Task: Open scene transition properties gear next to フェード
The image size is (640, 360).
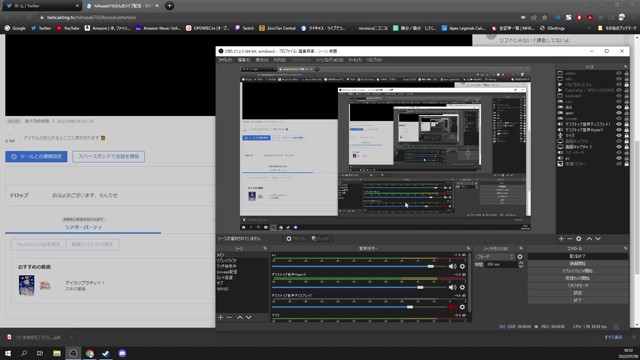Action: 520,257
